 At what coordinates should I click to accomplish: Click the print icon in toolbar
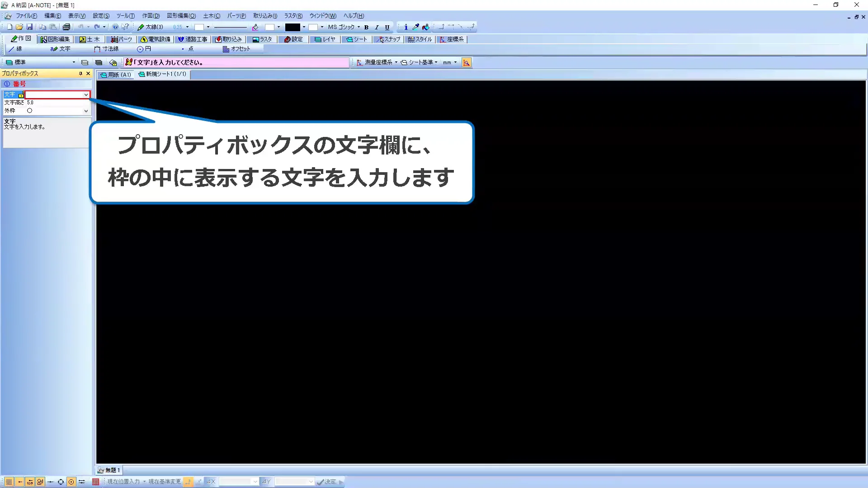66,27
